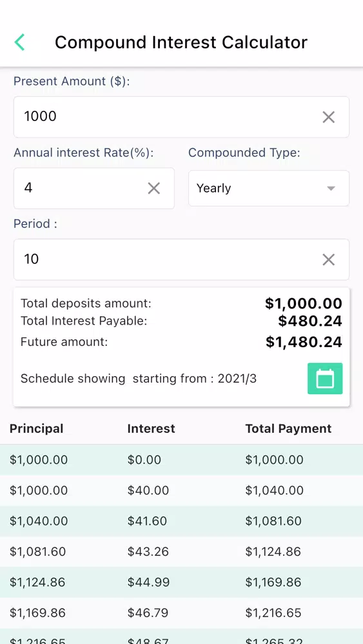
Task: Select the Principal column header
Action: coord(37,428)
